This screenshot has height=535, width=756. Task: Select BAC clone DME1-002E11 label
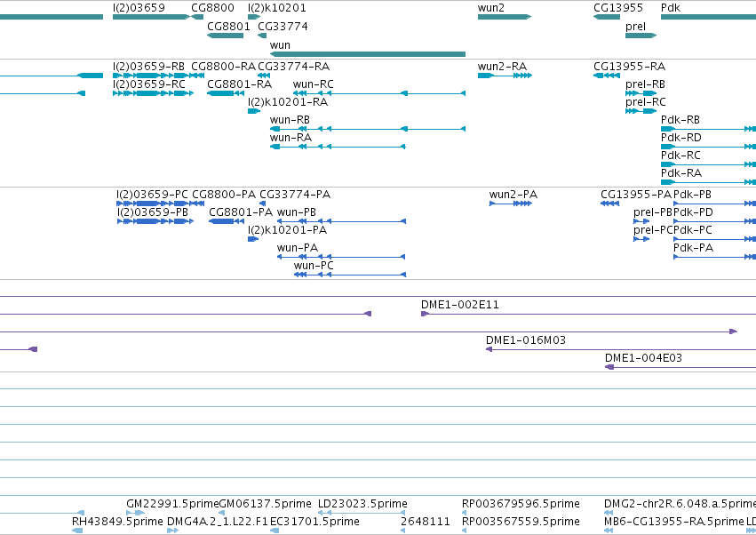[460, 305]
